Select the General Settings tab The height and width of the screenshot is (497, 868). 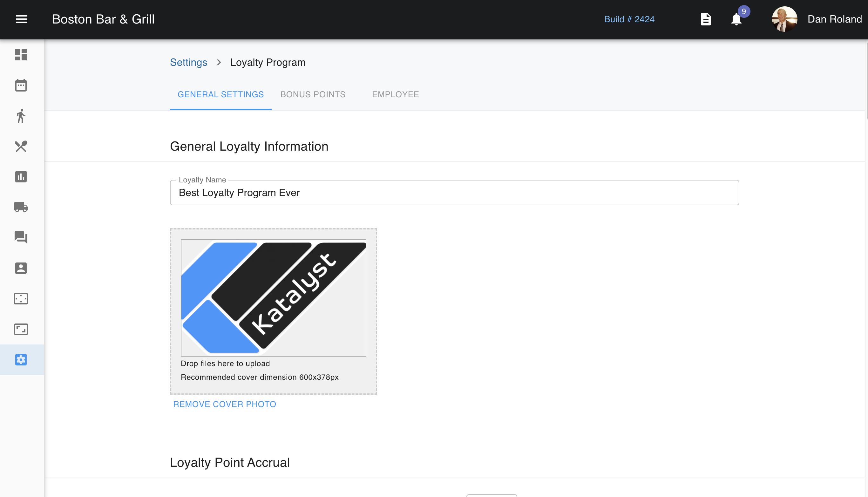(x=220, y=94)
